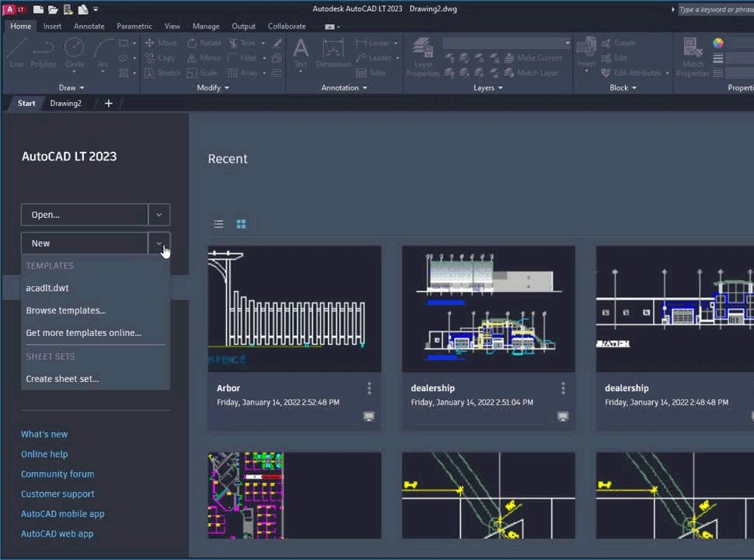Click the Open folder icon in quick access toolbar
This screenshot has height=560, width=754.
coord(53,10)
